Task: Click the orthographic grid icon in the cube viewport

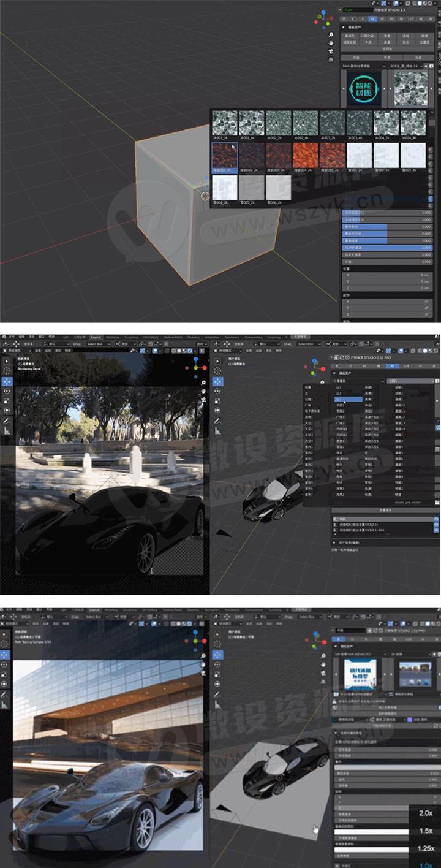Action: tap(331, 60)
